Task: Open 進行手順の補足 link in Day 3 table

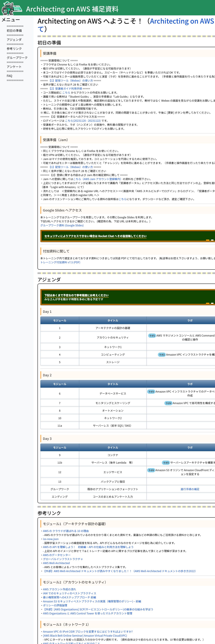Action: [x=190, y=489]
